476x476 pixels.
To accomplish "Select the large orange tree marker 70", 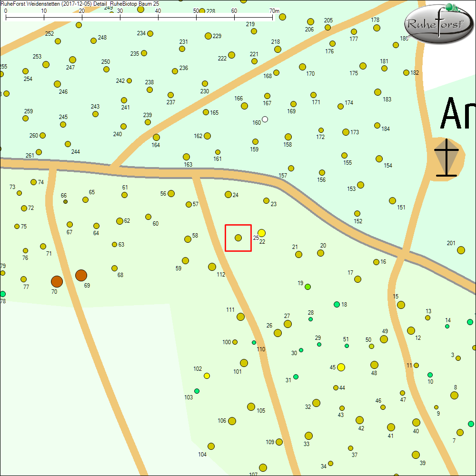I will tap(57, 281).
